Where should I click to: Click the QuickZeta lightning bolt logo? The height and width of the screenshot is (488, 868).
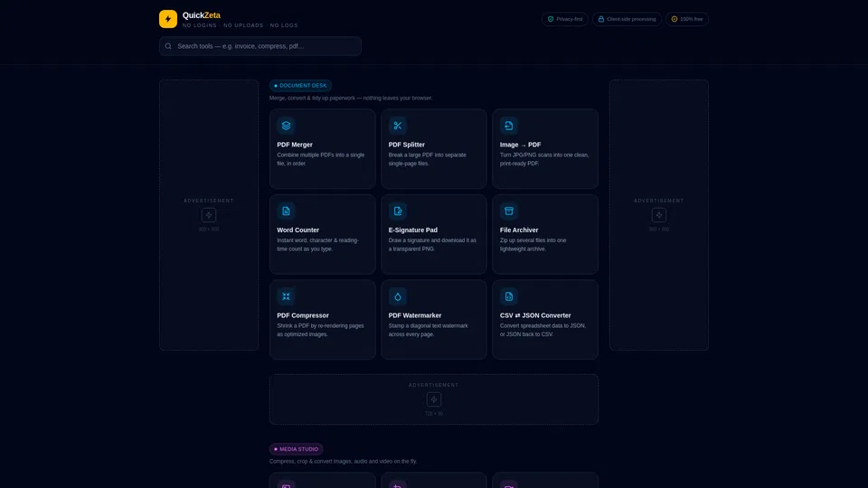(x=168, y=19)
